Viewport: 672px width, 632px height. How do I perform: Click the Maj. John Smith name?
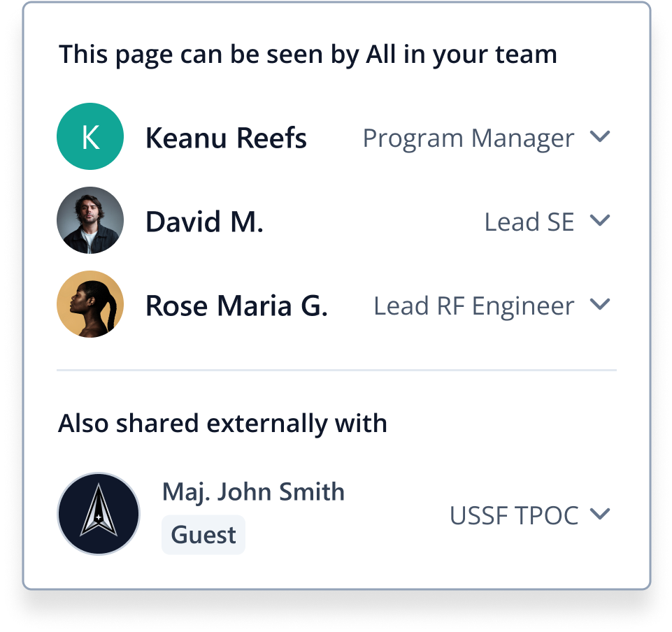tap(253, 491)
